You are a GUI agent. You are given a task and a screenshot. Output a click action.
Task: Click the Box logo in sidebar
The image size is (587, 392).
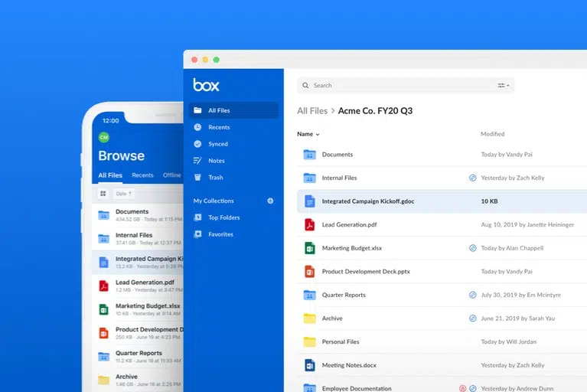pyautogui.click(x=206, y=85)
